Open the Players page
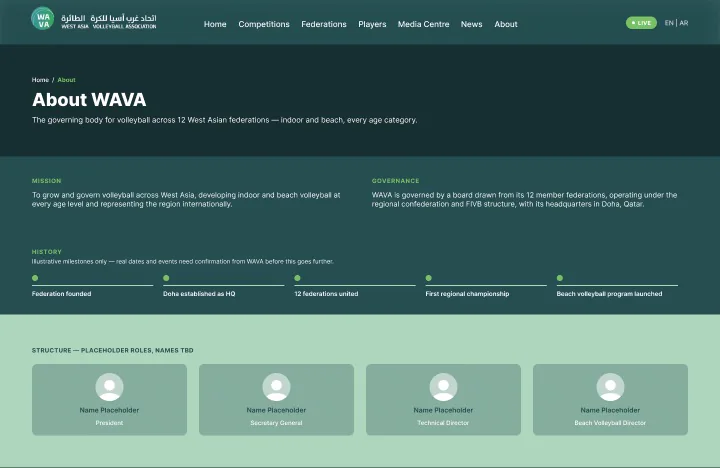This screenshot has height=468, width=720. click(372, 24)
